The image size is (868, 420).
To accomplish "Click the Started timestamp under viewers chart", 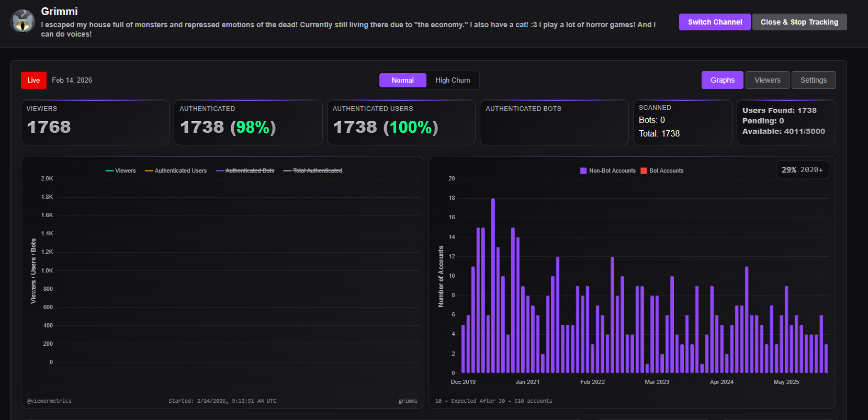I will click(222, 401).
